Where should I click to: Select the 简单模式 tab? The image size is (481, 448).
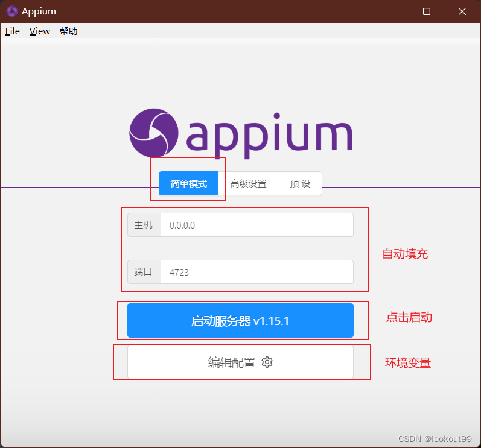pos(188,183)
